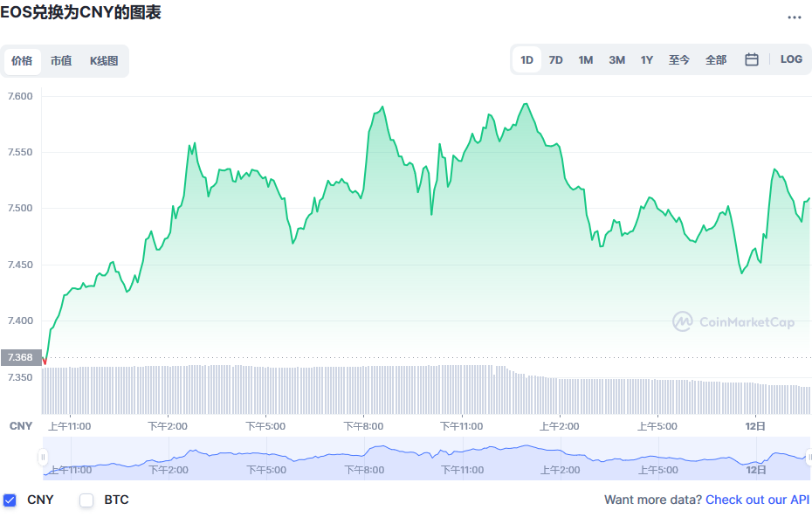
Task: Click the CoinMarketCap watermark logo
Action: (x=733, y=321)
